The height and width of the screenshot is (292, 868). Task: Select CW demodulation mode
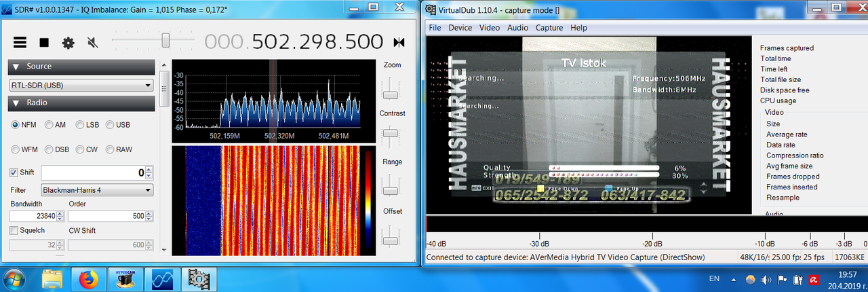[87, 149]
